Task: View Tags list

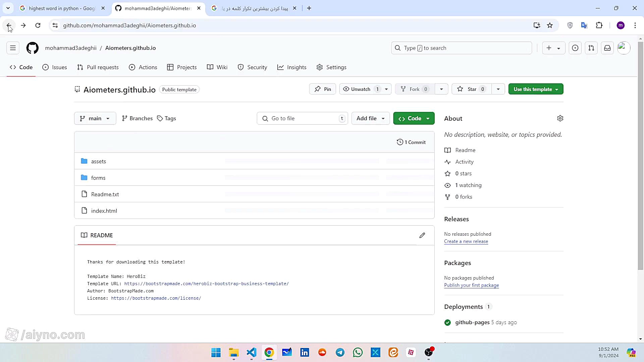Action: point(167,118)
